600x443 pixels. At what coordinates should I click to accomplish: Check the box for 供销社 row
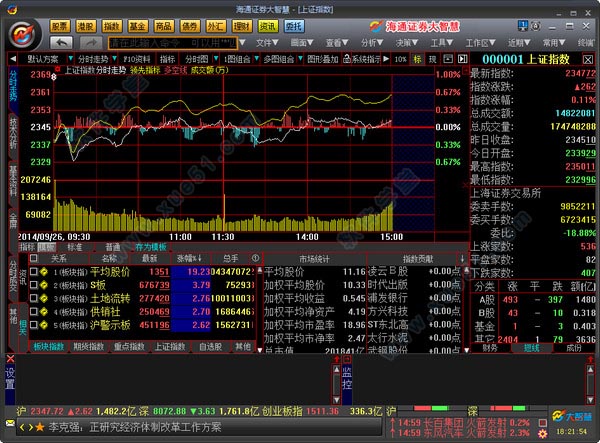tap(34, 311)
